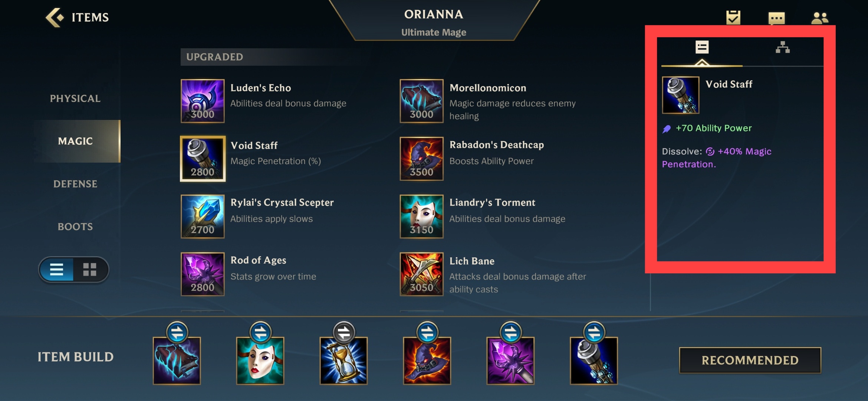Click the Recommended button

[750, 360]
